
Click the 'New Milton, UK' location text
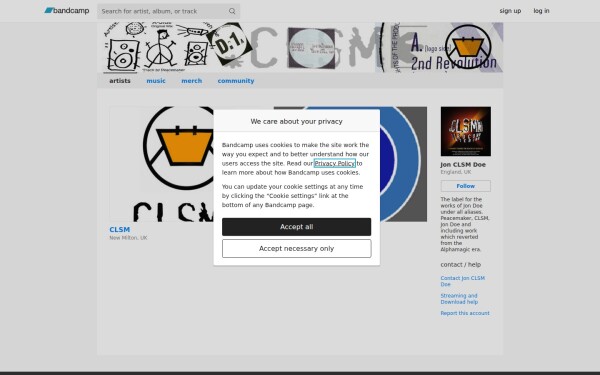coord(128,238)
